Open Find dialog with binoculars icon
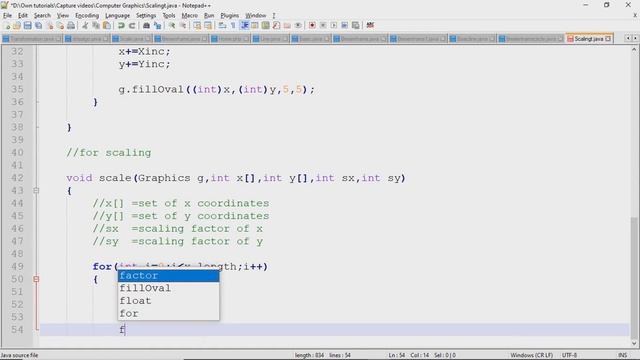Screen dimensions: 640x360 [146, 25]
